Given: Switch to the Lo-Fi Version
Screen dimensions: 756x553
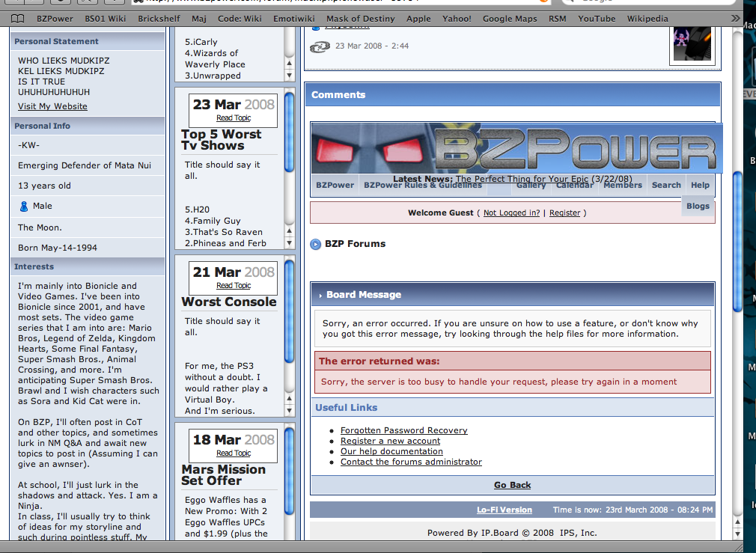Looking at the screenshot, I should (504, 510).
